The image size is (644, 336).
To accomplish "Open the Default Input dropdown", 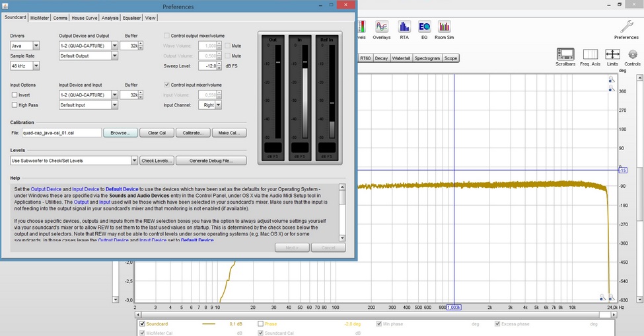I will pos(114,105).
